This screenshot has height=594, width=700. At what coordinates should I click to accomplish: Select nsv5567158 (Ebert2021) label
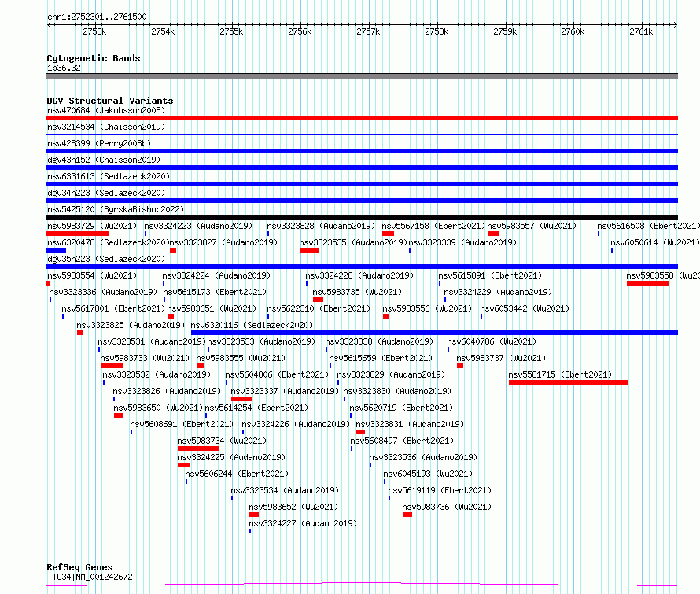[433, 226]
